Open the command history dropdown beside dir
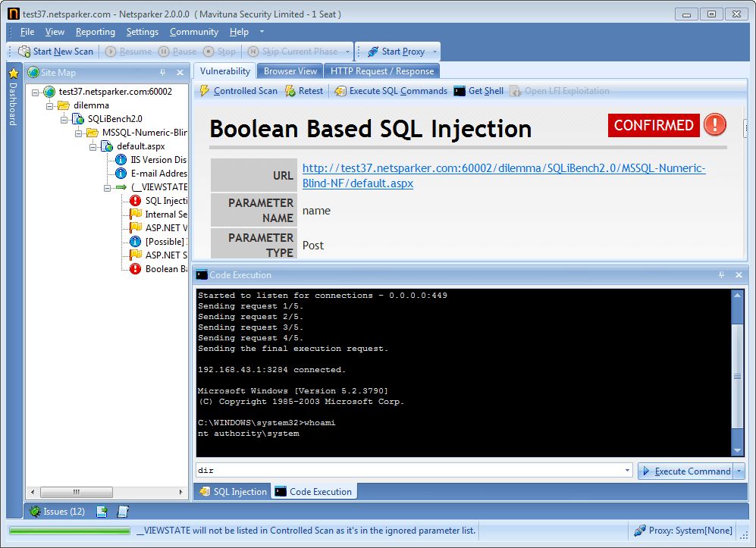This screenshot has height=548, width=756. (x=626, y=470)
